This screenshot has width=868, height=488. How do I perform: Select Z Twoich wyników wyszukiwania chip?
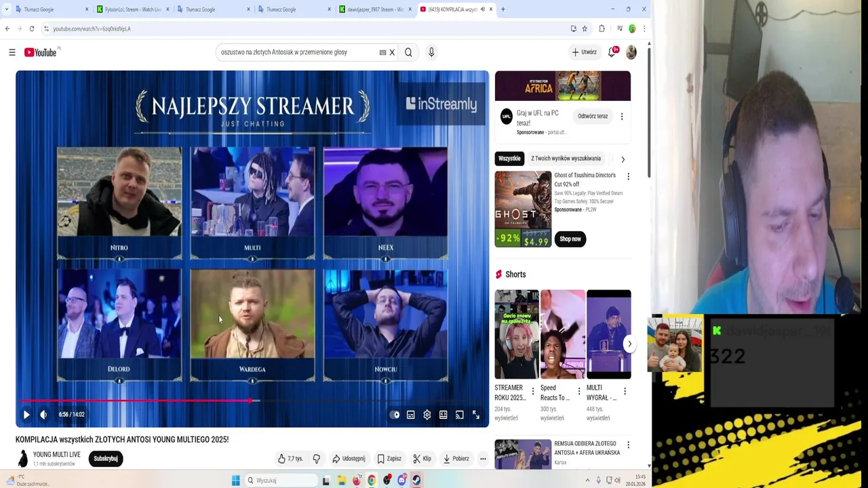[x=566, y=159]
